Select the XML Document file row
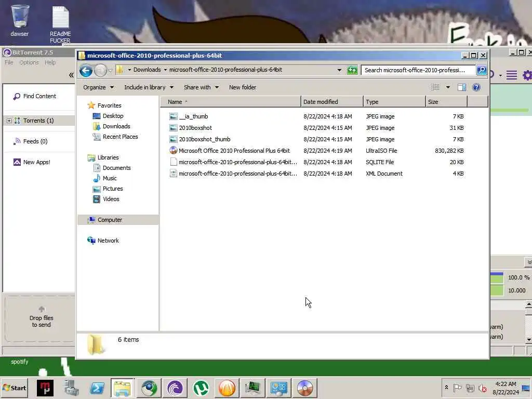Screen dimensions: 532x399 pyautogui.click(x=316, y=174)
